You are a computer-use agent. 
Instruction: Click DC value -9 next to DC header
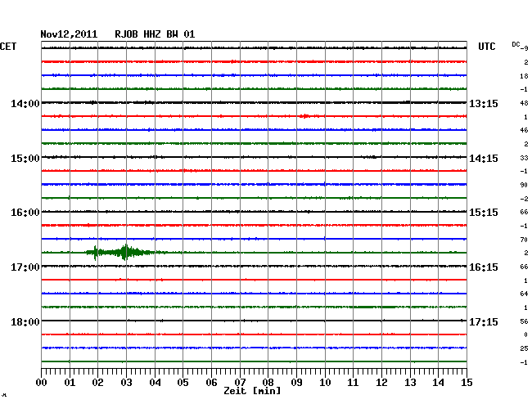pos(524,48)
